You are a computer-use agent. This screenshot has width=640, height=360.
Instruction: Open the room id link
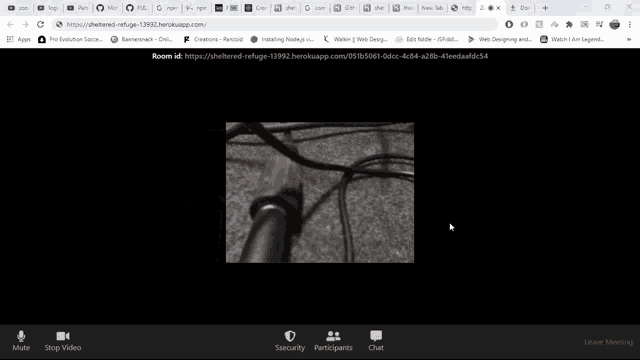pyautogui.click(x=336, y=56)
